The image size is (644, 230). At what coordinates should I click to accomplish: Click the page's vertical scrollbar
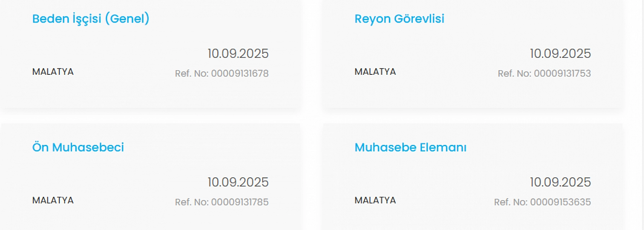tap(642, 115)
